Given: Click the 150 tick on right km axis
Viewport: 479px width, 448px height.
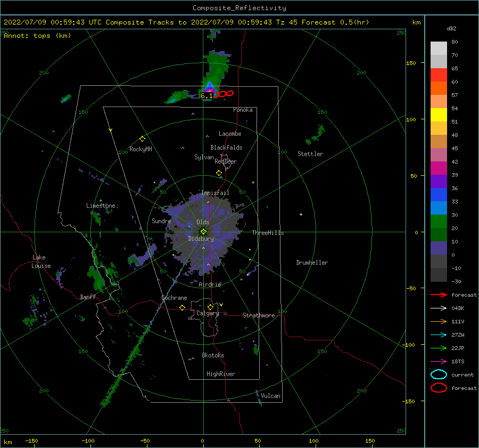Looking at the screenshot, I should pos(411,63).
